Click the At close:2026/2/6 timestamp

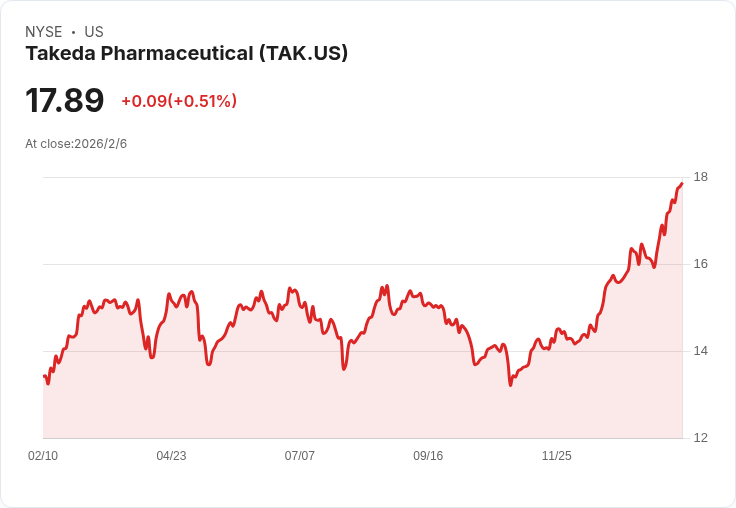point(76,144)
